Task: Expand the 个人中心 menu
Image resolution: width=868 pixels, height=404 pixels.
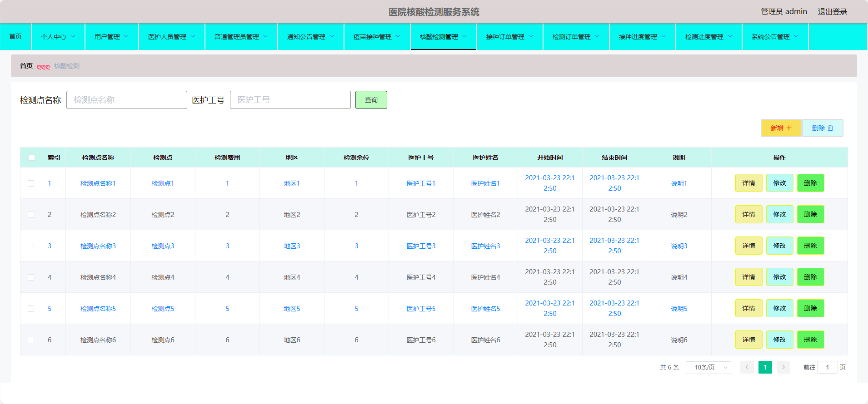Action: tap(58, 37)
